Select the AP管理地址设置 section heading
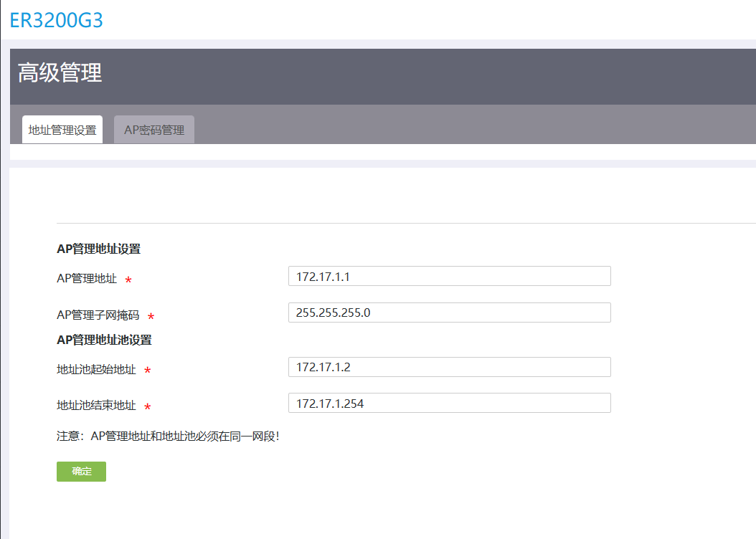This screenshot has width=756, height=539. tap(98, 249)
